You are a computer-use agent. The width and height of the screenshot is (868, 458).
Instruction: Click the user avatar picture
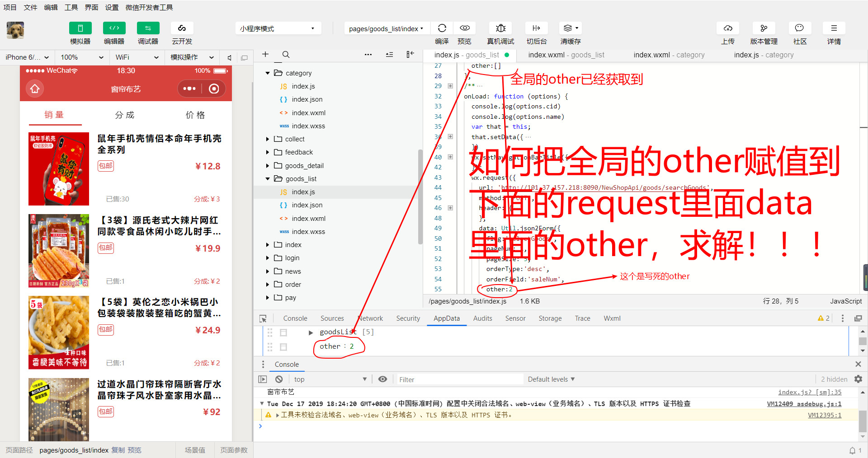tap(15, 30)
